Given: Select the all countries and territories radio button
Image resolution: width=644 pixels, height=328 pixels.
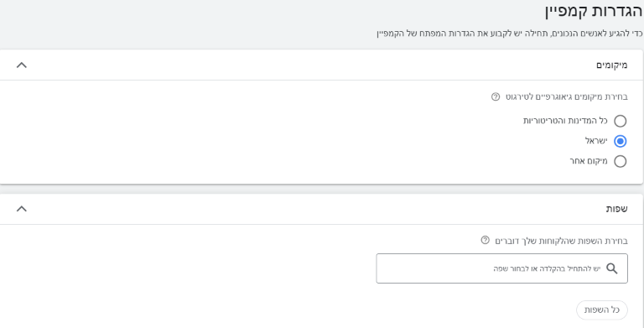Looking at the screenshot, I should coord(621,121).
